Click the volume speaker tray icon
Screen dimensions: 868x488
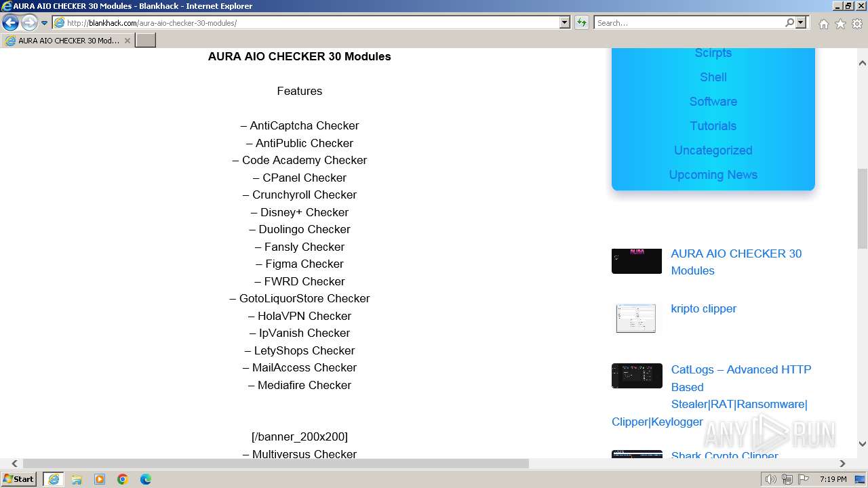coord(771,479)
